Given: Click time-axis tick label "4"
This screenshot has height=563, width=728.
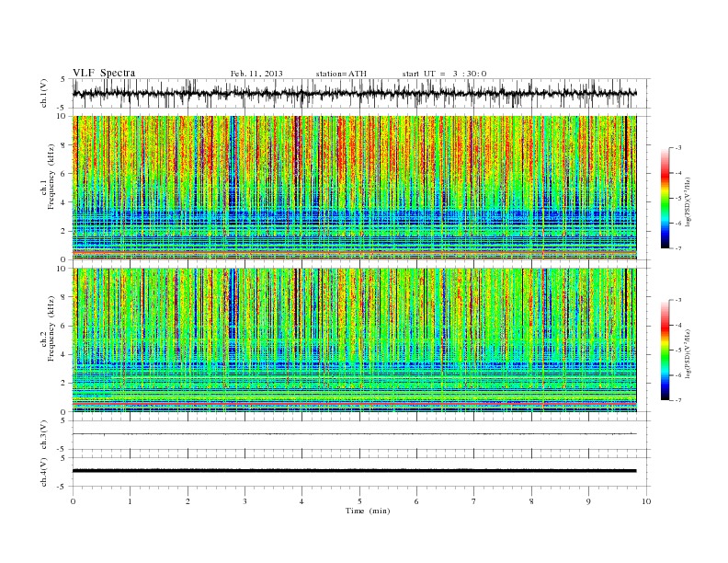Looking at the screenshot, I should [x=301, y=501].
